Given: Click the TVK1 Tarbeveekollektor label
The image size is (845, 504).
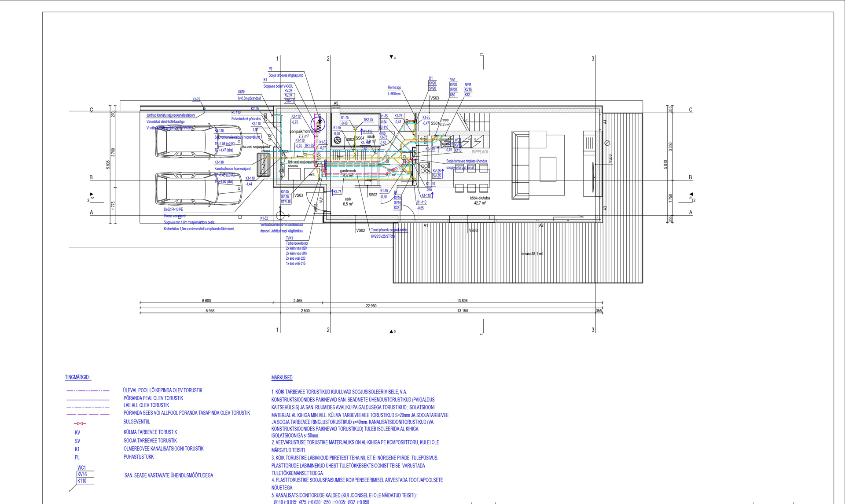Looking at the screenshot, I should pyautogui.click(x=297, y=243).
